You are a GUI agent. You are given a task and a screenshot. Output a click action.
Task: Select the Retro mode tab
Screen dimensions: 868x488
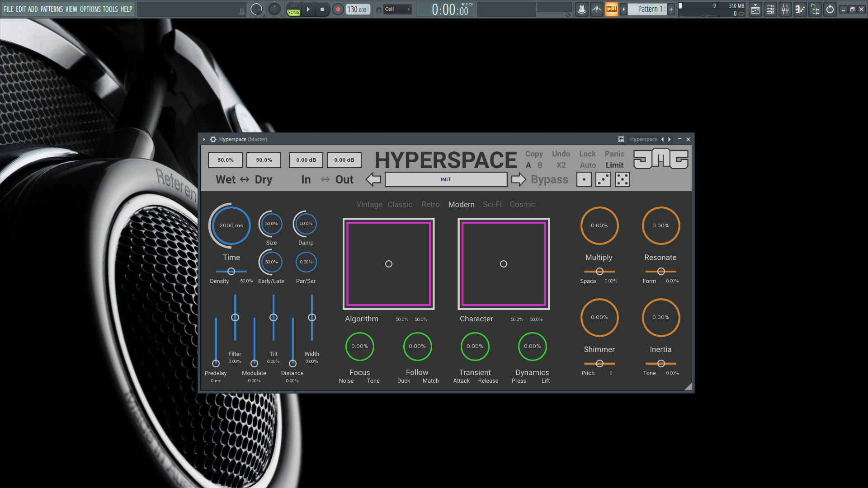pos(430,205)
